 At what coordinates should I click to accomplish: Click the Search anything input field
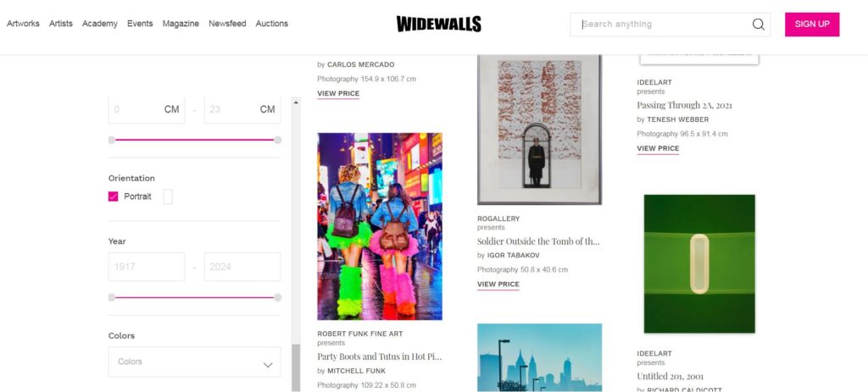(x=665, y=25)
